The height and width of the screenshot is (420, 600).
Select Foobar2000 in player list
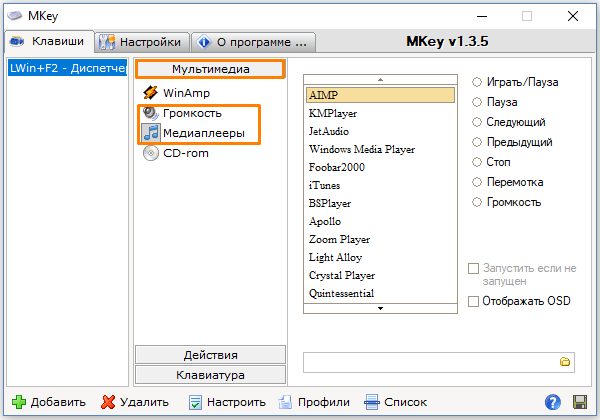(380, 167)
